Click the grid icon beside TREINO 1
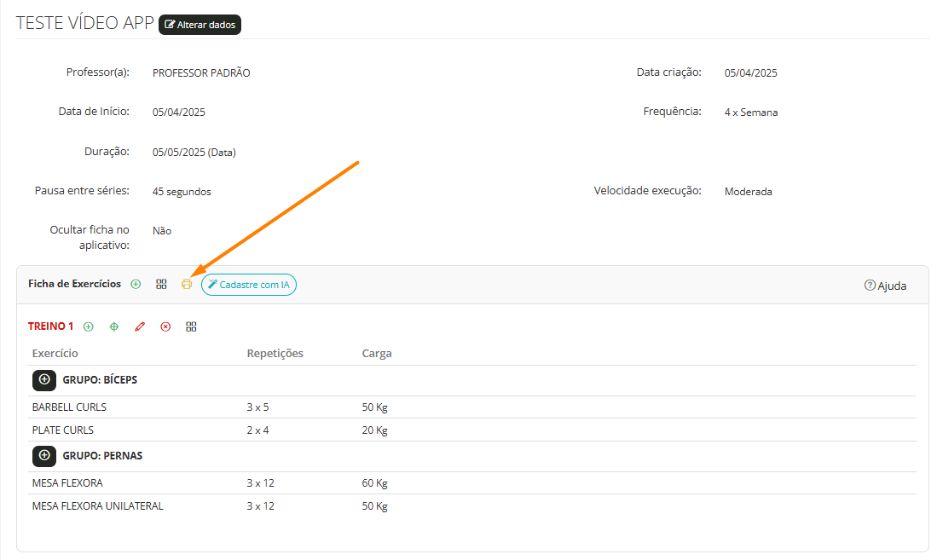 click(191, 326)
